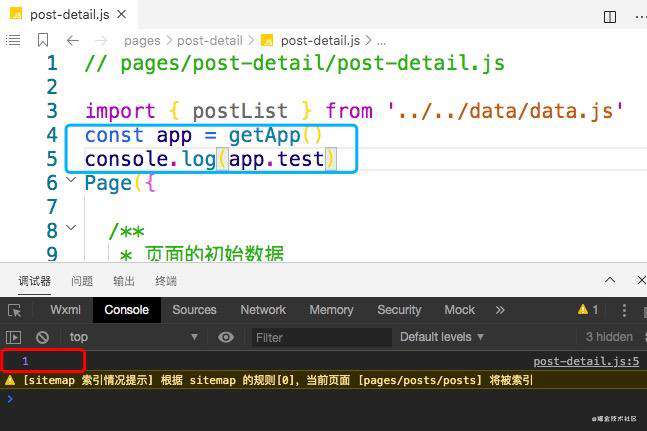Screen dimensions: 647x431
Task: Click line number 3 gutter
Action: [52, 111]
